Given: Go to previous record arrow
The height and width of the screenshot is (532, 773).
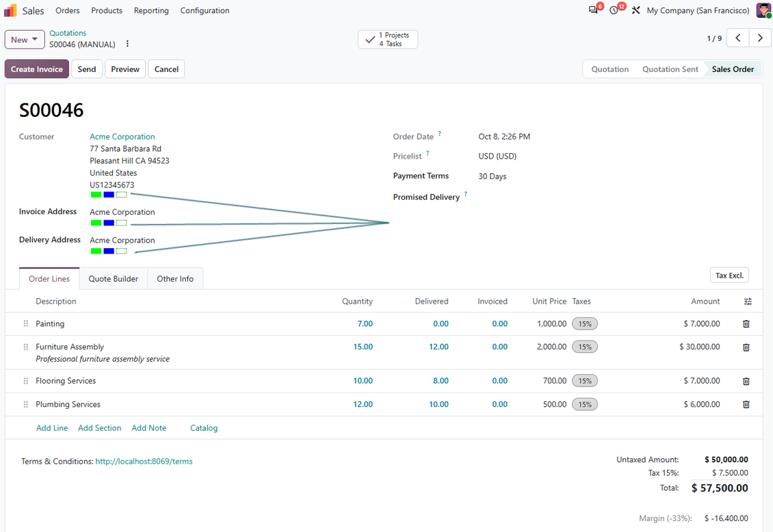Looking at the screenshot, I should tap(738, 38).
